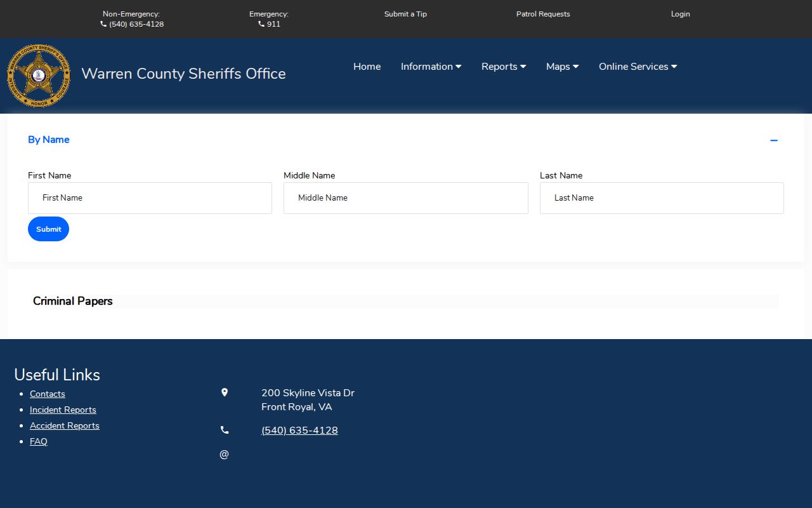Open Patrol Requests page
Screen dimensions: 812x508
pyautogui.click(x=543, y=14)
